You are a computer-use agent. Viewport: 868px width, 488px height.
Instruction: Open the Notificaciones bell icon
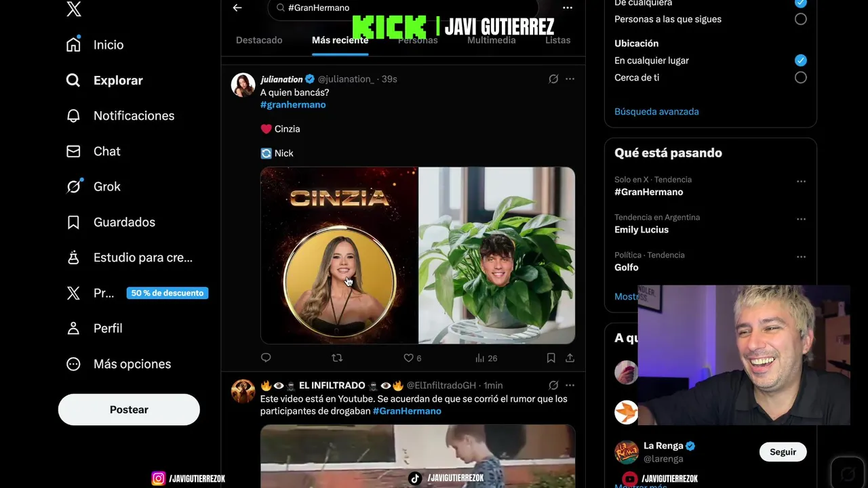(74, 116)
